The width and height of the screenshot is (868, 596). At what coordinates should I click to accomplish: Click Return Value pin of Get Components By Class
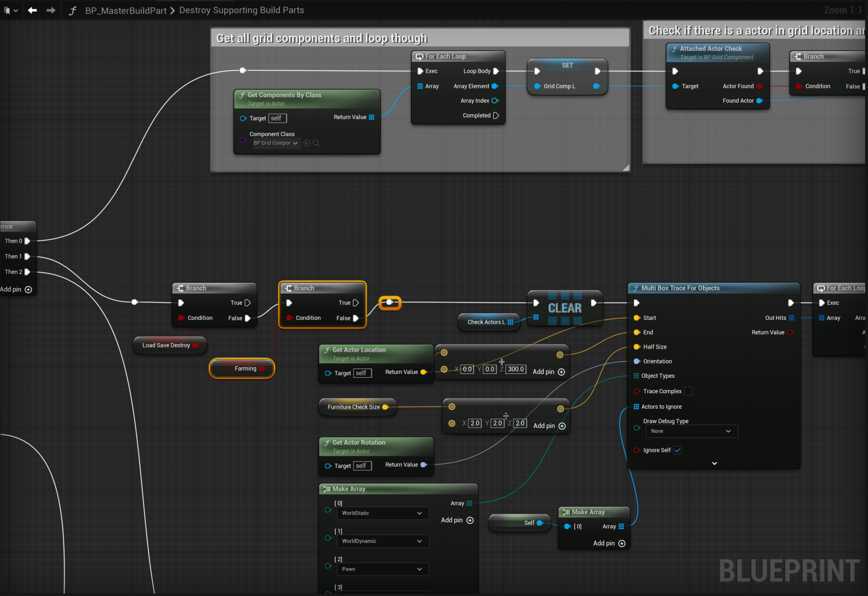pyautogui.click(x=372, y=117)
